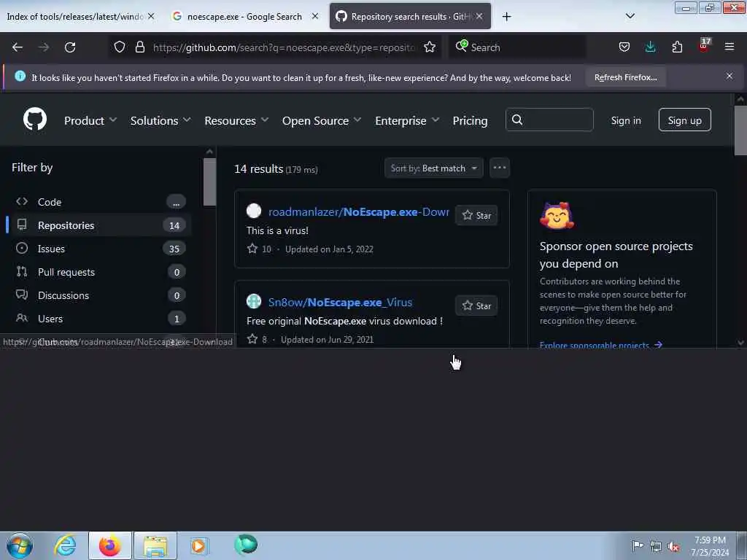This screenshot has height=560, width=747.
Task: Open Firefox hamburger application menu
Action: click(729, 47)
